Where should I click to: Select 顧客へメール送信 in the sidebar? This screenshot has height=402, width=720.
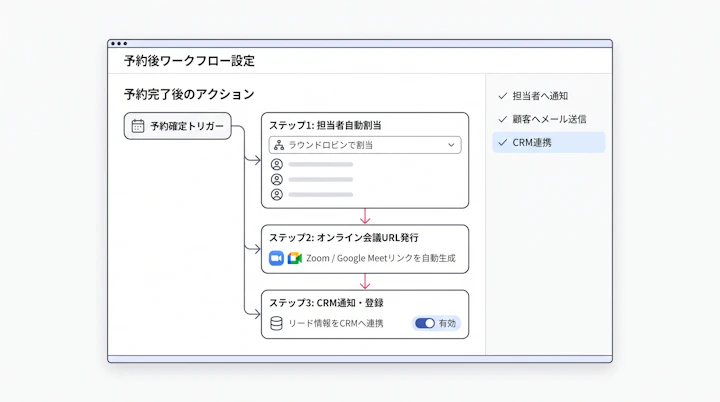click(x=549, y=119)
